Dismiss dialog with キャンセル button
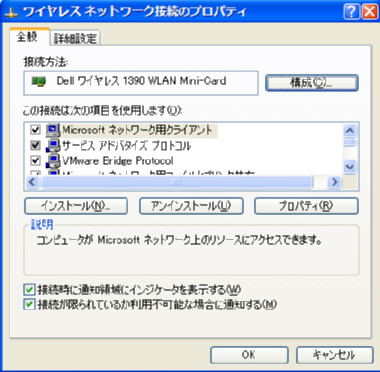The width and height of the screenshot is (380, 372). [334, 355]
